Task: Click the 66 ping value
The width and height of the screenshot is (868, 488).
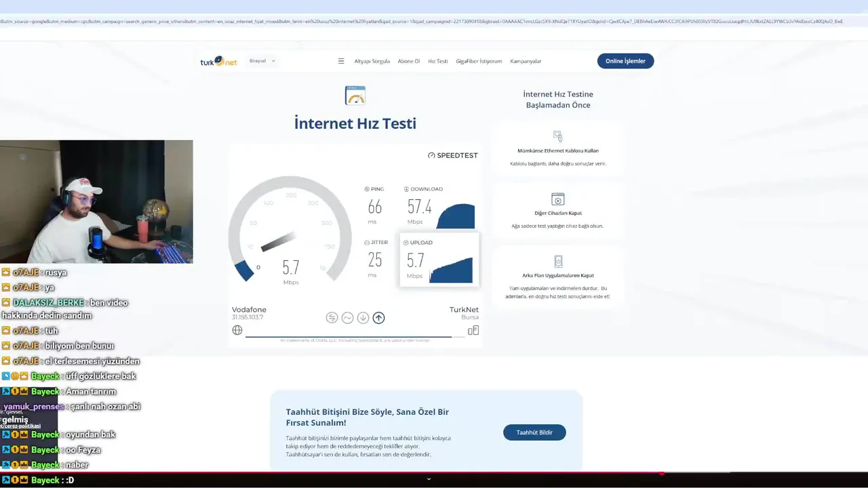Action: (x=375, y=207)
